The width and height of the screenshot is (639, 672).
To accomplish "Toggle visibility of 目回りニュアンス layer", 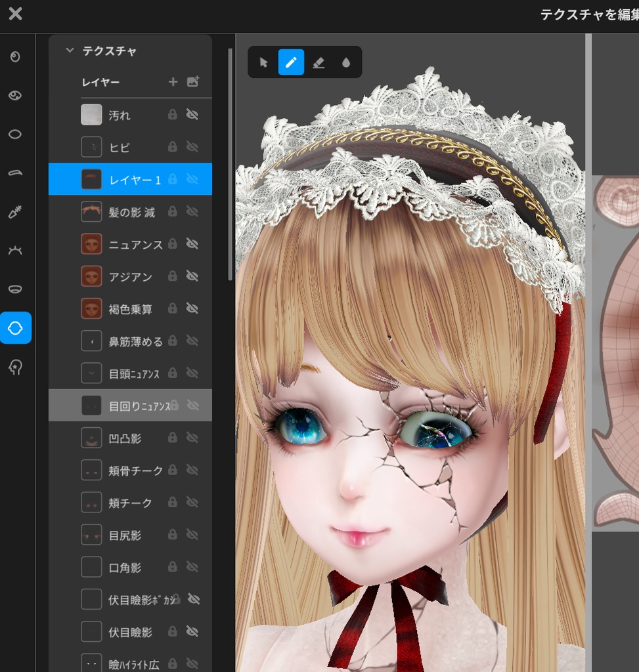I will 193,406.
